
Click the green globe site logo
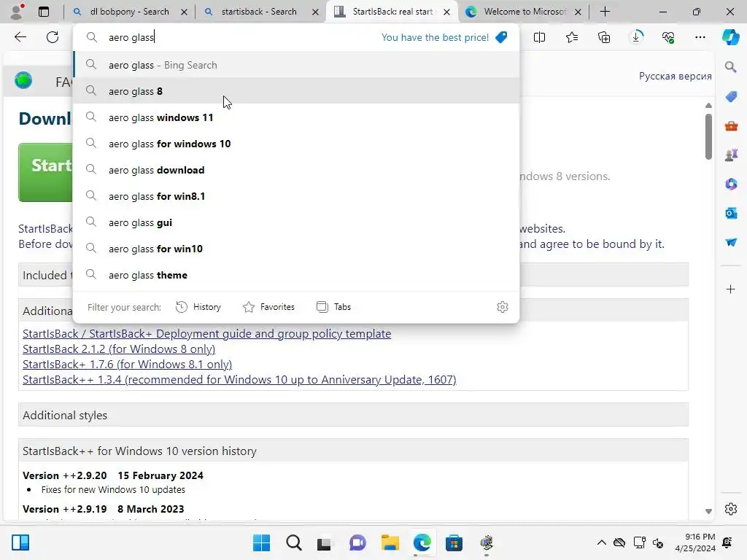23,80
